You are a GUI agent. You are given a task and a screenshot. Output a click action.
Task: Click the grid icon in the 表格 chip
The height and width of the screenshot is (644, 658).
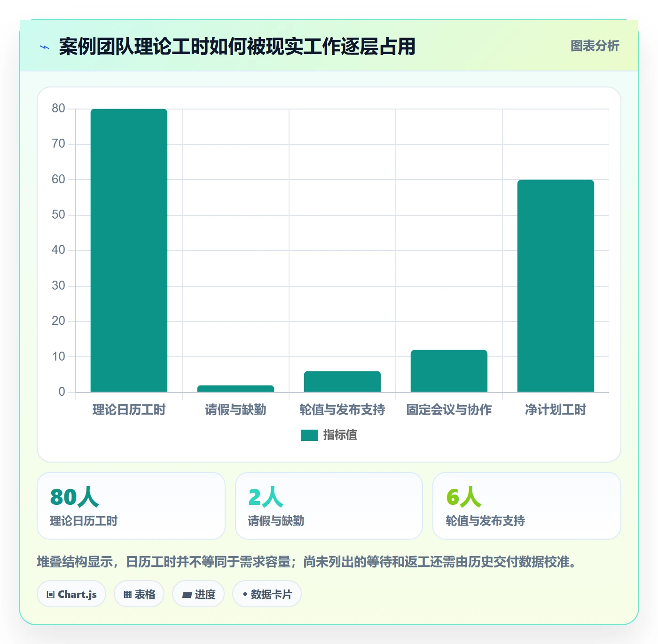pos(127,595)
